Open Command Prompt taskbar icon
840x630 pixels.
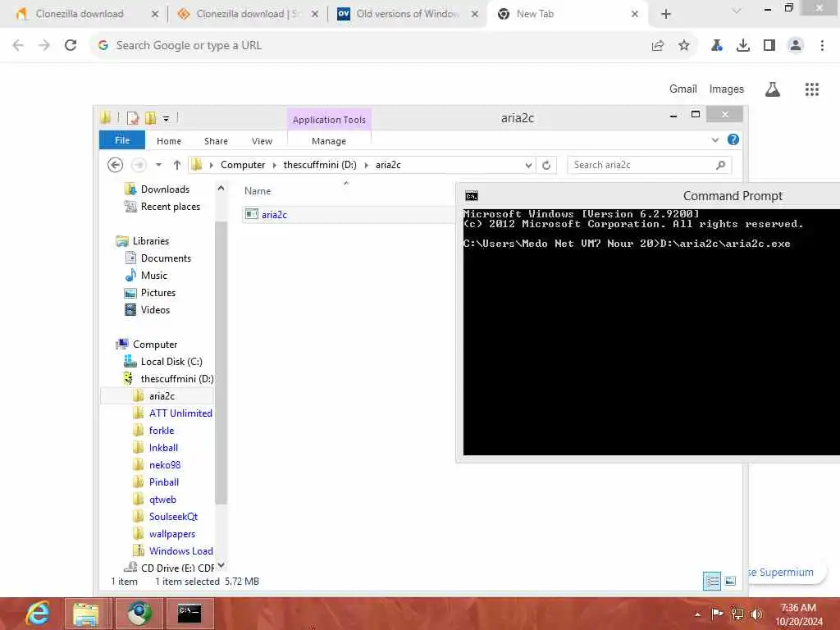(x=189, y=614)
